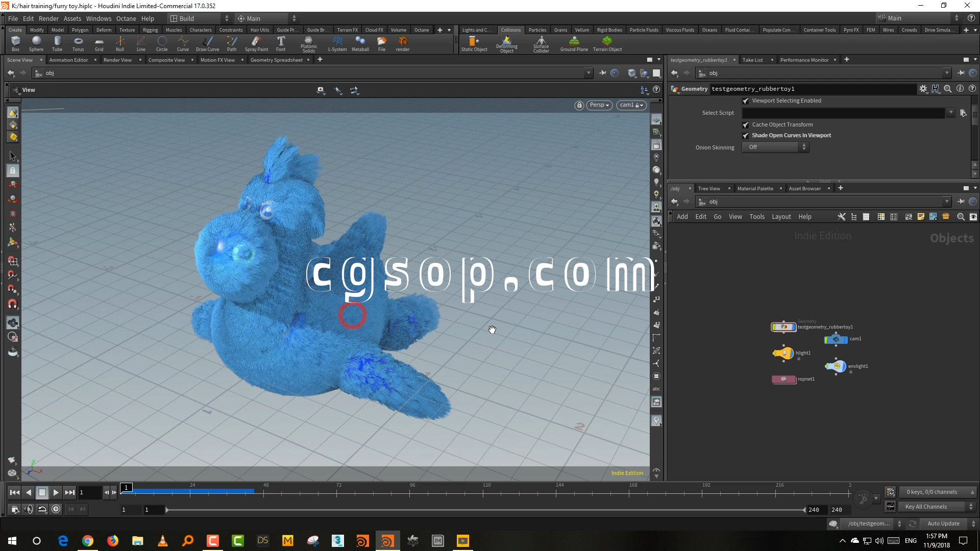
Task: Click the cam1 node in network
Action: click(836, 339)
